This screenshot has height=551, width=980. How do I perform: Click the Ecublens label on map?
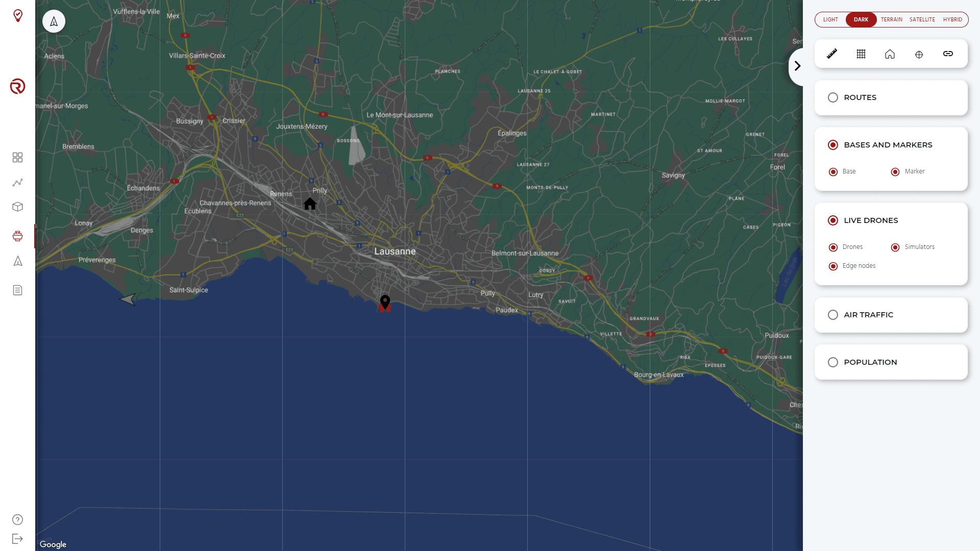tap(198, 211)
